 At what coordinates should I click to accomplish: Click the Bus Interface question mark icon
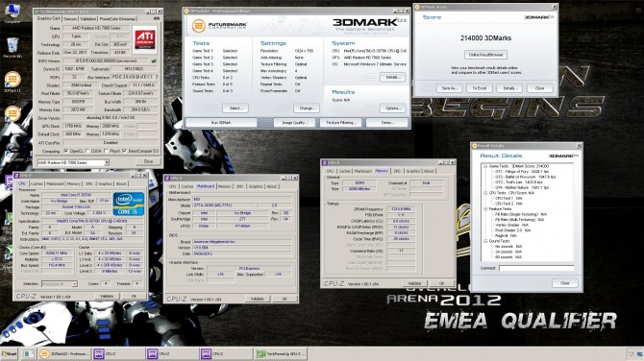point(157,77)
